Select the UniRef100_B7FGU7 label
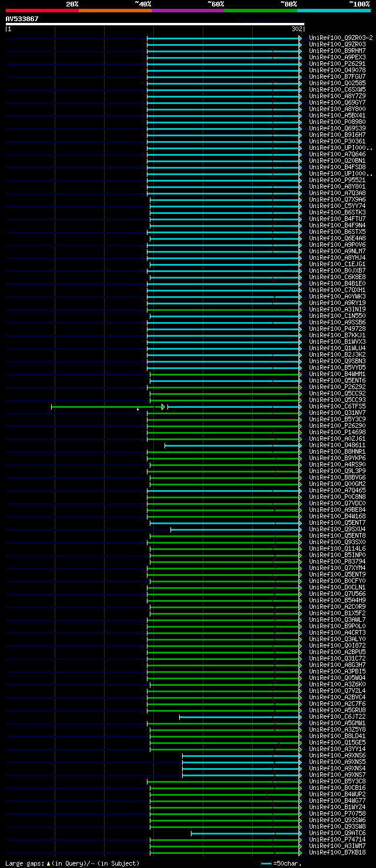 (x=337, y=76)
